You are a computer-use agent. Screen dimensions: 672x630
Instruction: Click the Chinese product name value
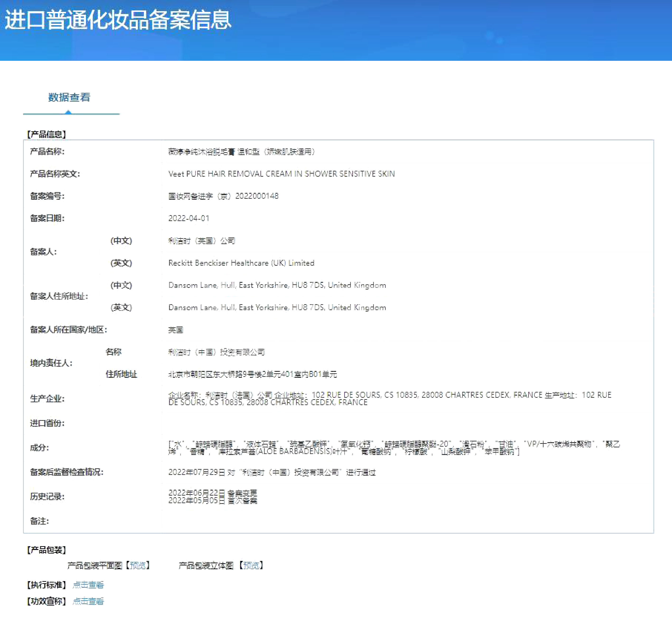(241, 152)
